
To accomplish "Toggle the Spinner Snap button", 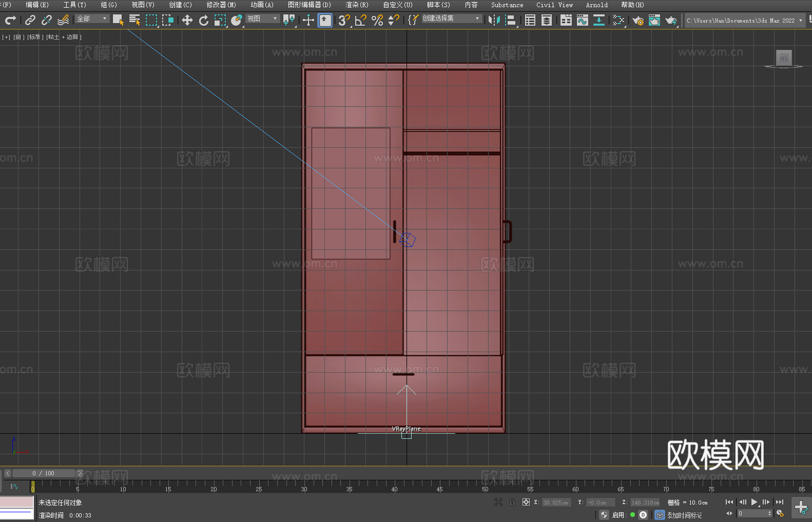I will (x=394, y=20).
